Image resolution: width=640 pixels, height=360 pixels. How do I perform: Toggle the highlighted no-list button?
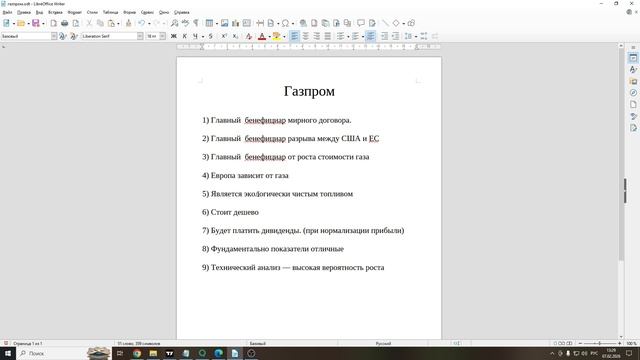pos(371,36)
